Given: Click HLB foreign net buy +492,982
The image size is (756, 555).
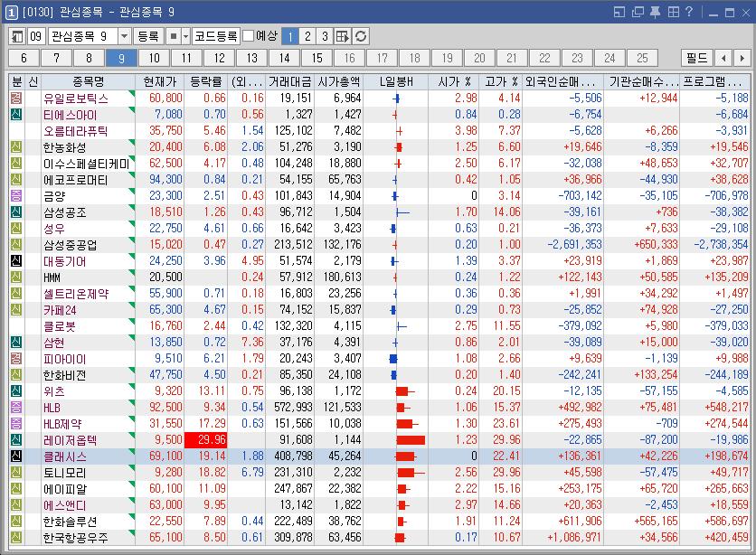Looking at the screenshot, I should (x=580, y=408).
